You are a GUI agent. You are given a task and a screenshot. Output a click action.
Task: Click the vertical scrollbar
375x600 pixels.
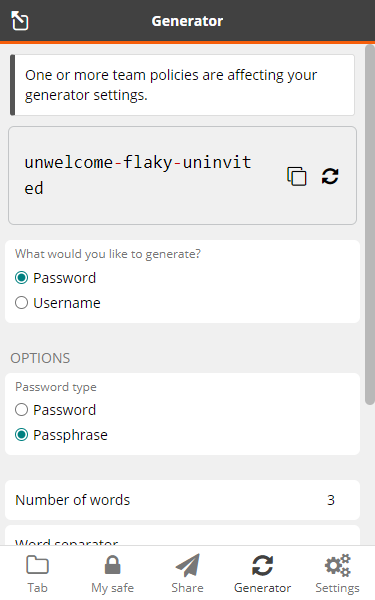coord(370,225)
